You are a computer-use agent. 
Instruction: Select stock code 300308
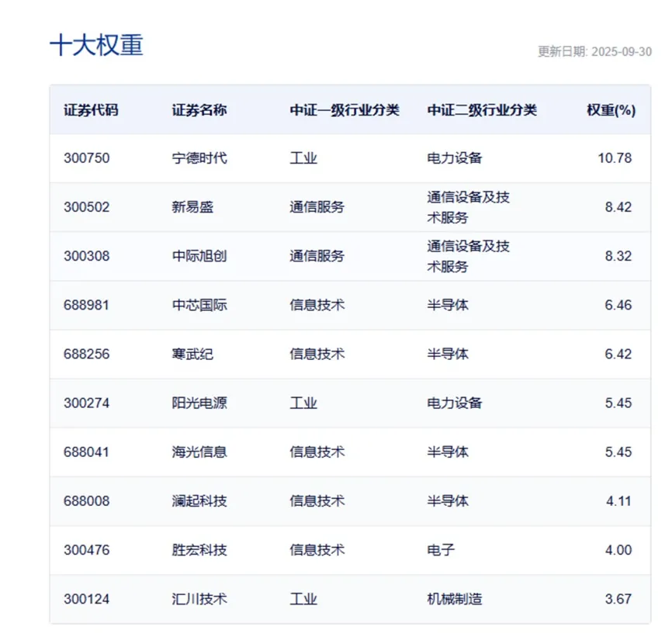click(87, 256)
